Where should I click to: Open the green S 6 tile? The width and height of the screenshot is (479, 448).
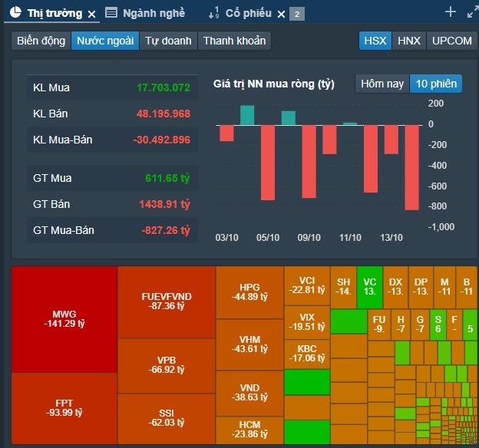click(438, 324)
